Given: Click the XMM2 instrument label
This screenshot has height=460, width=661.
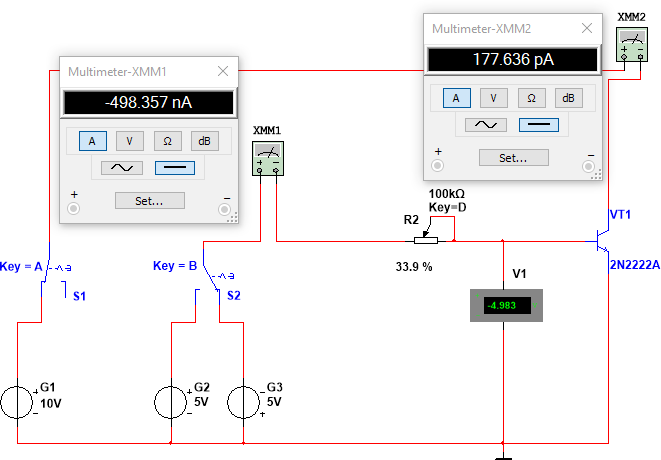Looking at the screenshot, I should pos(631,17).
